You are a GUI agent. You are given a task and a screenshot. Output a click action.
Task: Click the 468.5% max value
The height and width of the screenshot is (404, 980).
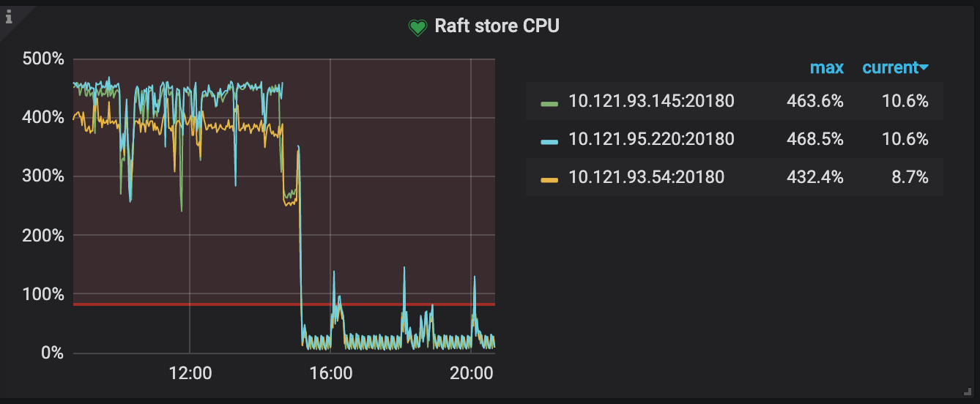click(815, 139)
